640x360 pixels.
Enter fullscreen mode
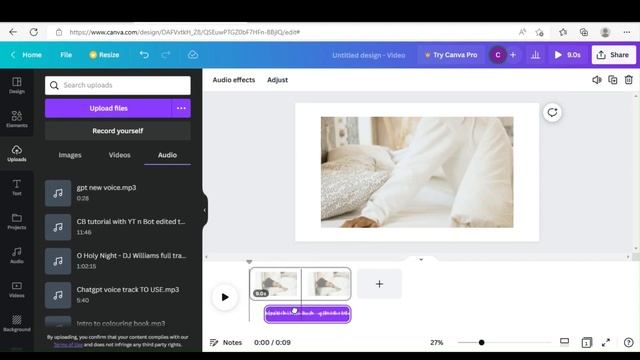click(x=606, y=342)
